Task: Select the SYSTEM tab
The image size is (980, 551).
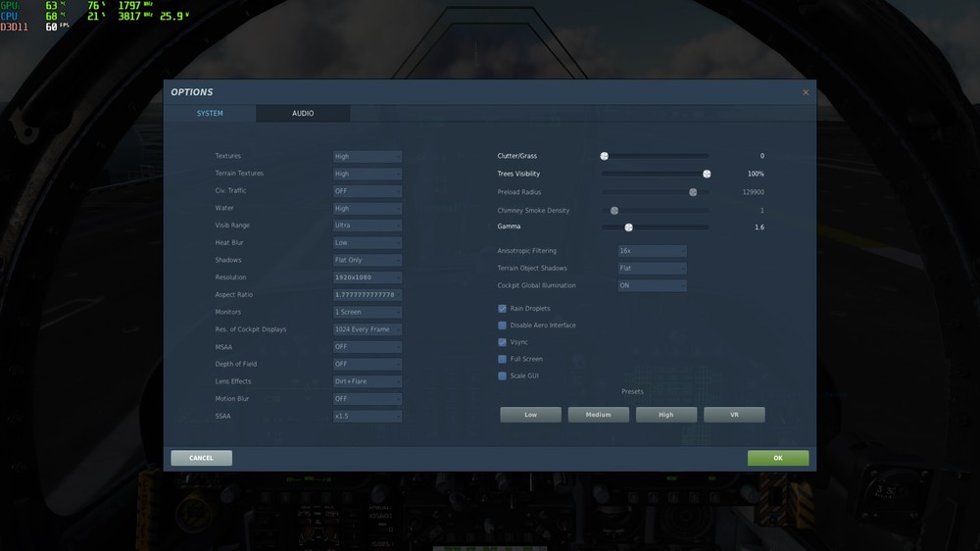Action: point(210,113)
